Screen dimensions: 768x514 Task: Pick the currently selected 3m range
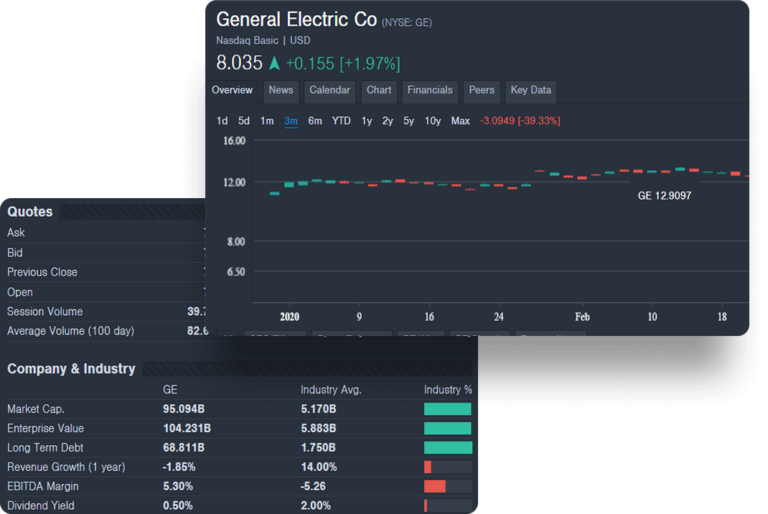click(x=291, y=121)
